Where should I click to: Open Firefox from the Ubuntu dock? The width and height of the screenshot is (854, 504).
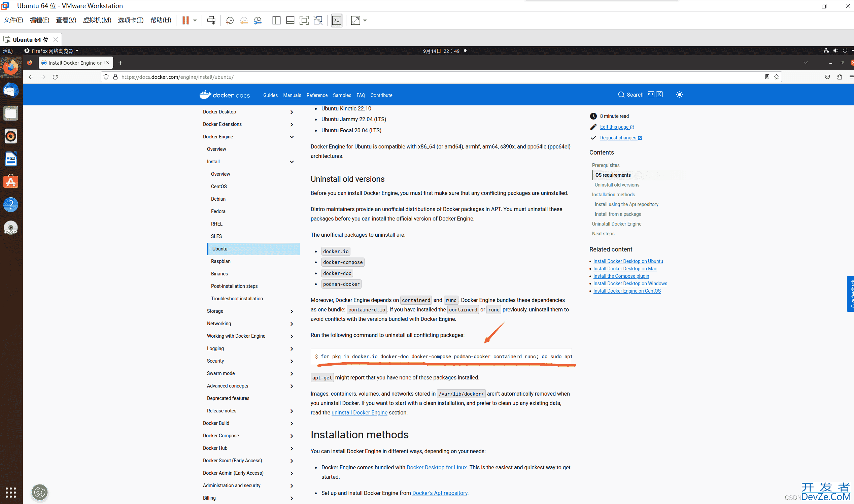pos(11,67)
